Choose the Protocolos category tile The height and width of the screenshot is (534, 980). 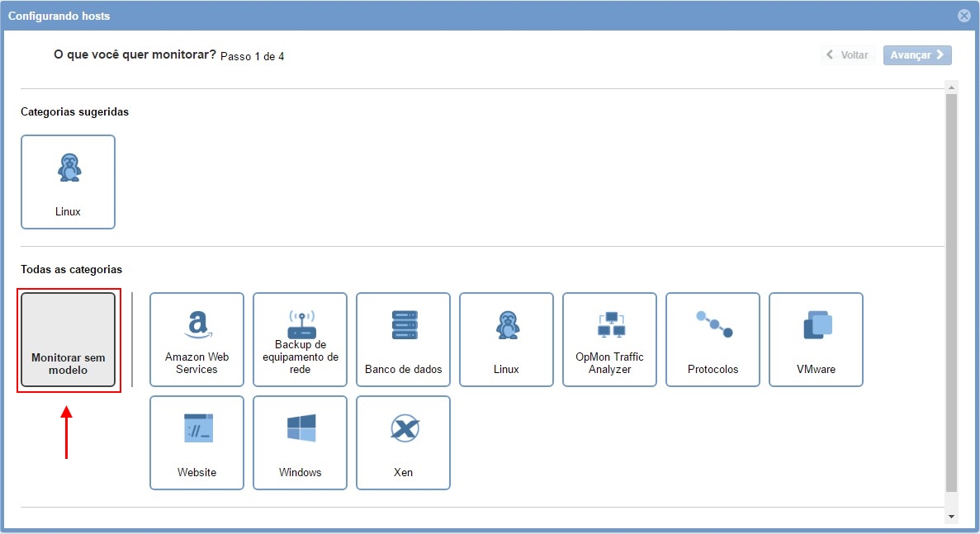(x=713, y=339)
